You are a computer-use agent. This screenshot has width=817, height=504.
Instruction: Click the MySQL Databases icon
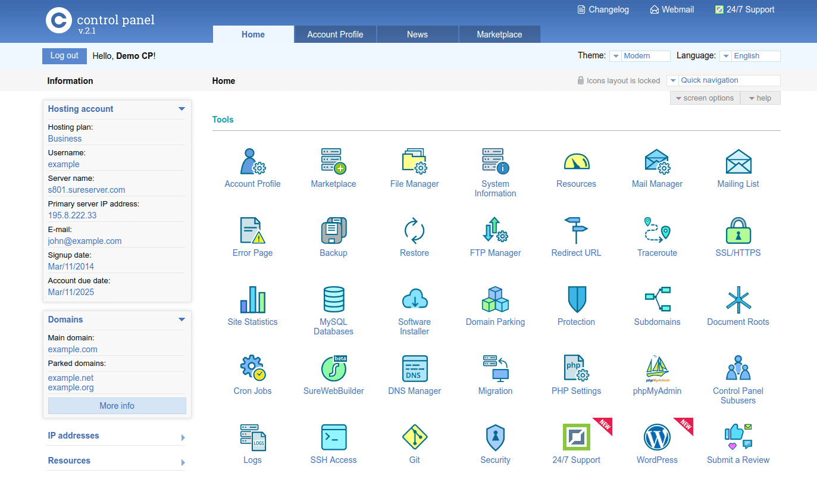click(333, 299)
